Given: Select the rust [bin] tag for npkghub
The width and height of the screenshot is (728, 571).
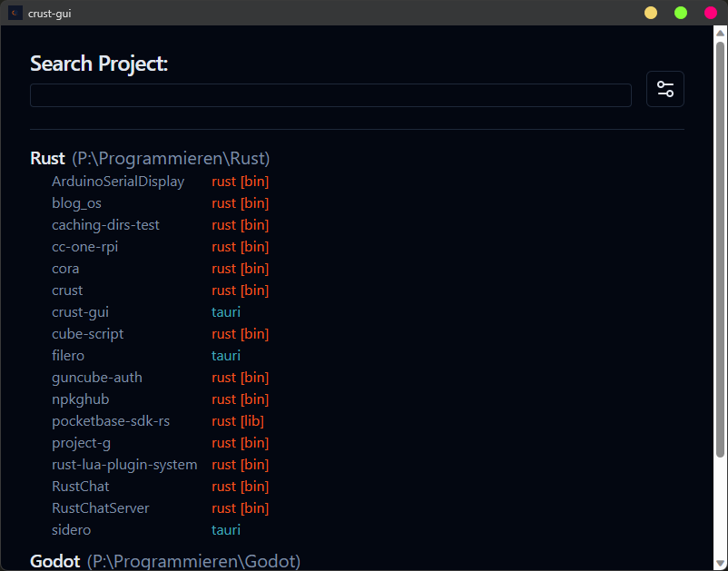Looking at the screenshot, I should point(240,399).
